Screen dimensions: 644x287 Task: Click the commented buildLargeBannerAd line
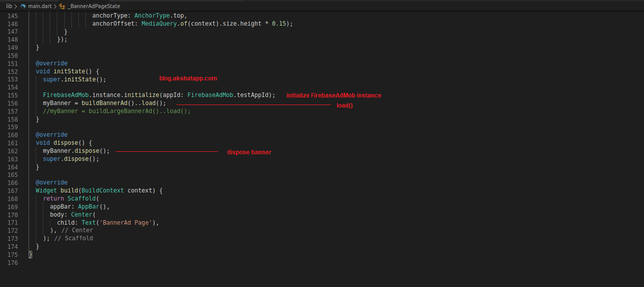117,111
